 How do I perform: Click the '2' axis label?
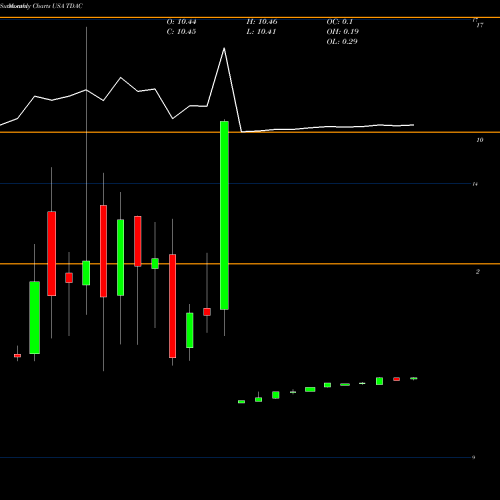[x=478, y=272]
